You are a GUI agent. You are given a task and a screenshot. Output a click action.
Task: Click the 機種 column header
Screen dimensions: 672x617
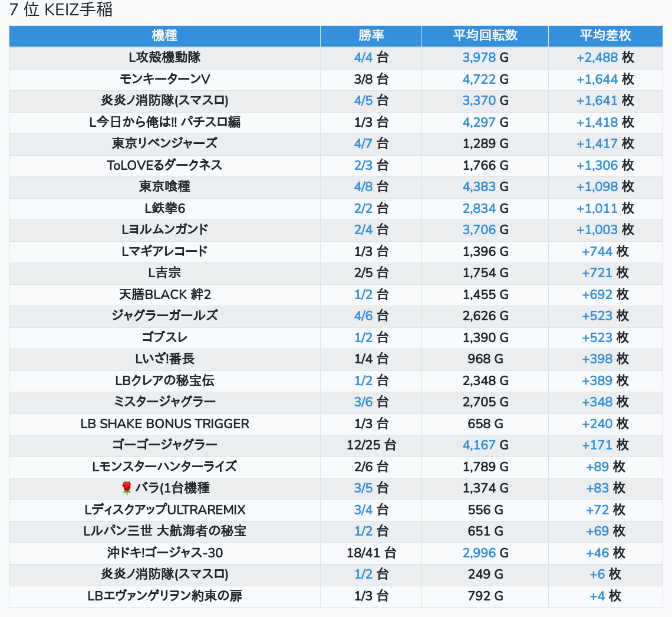click(x=164, y=35)
